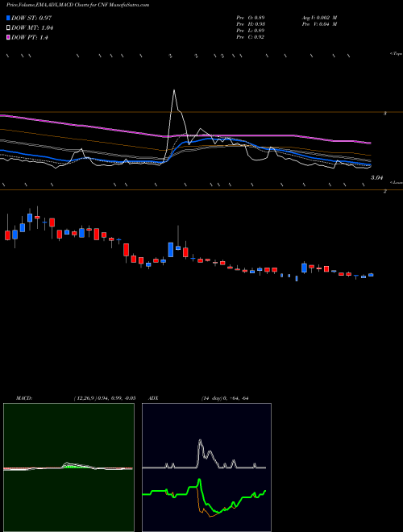Image resolution: width=403 pixels, height=532 pixels.
Task: Click the MACD panel title
Action: pyautogui.click(x=24, y=398)
